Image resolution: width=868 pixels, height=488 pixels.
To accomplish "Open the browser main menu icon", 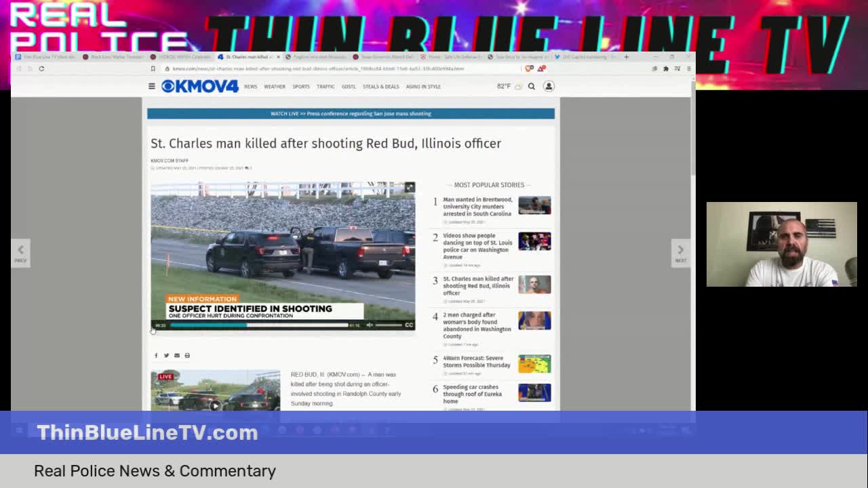I will (688, 68).
